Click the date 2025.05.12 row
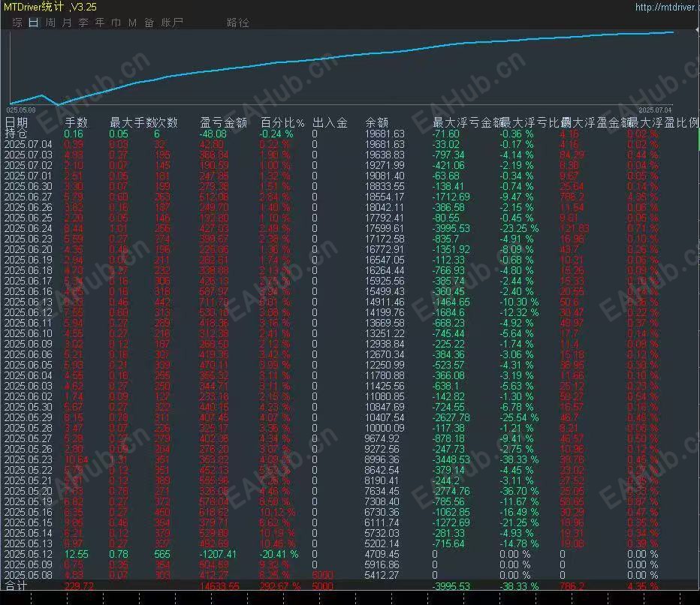This screenshot has height=605, width=700. (x=28, y=554)
